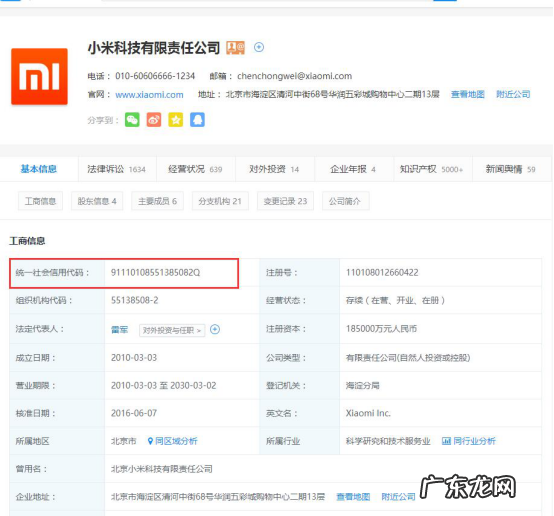The height and width of the screenshot is (516, 554).
Task: Open the 企业年报 4 tab
Action: point(353,169)
